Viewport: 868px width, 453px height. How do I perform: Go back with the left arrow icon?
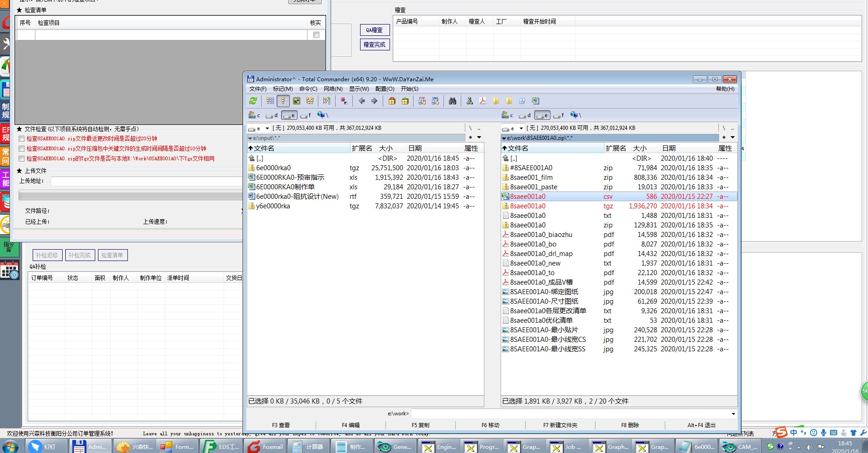pyautogui.click(x=361, y=101)
